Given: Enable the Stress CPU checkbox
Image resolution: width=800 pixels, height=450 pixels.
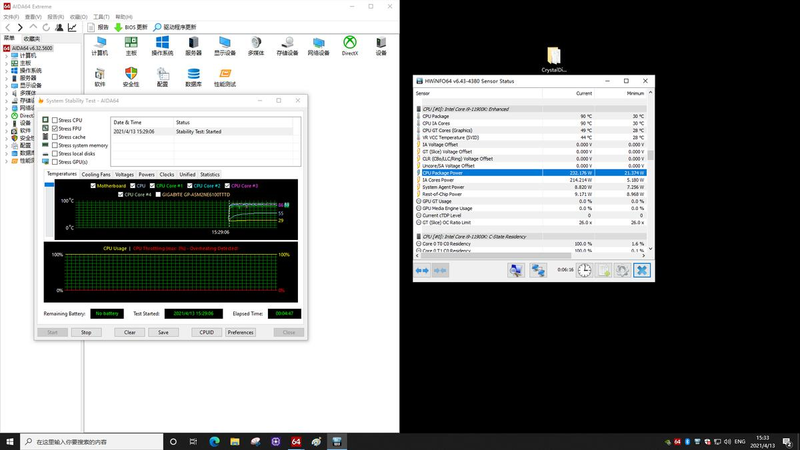Looking at the screenshot, I should [55, 120].
